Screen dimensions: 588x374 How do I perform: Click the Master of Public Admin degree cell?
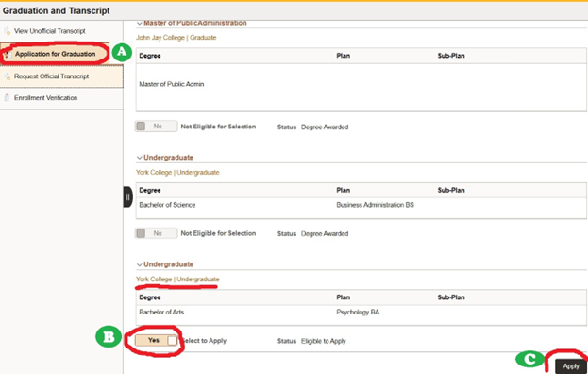pos(172,84)
